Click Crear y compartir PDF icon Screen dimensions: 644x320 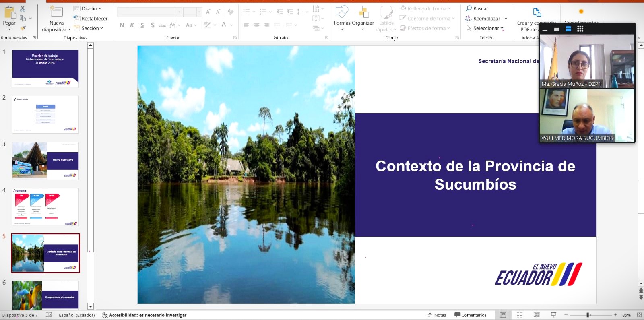pos(537,12)
